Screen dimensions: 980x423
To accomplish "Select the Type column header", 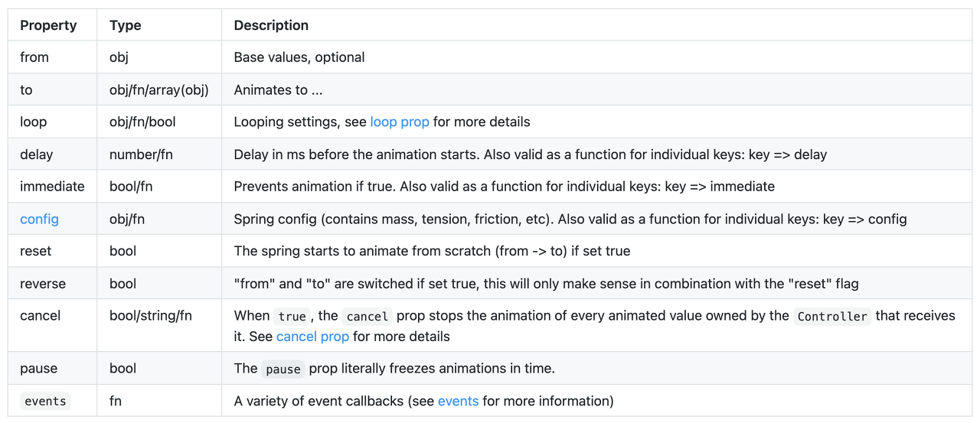I will tap(125, 25).
